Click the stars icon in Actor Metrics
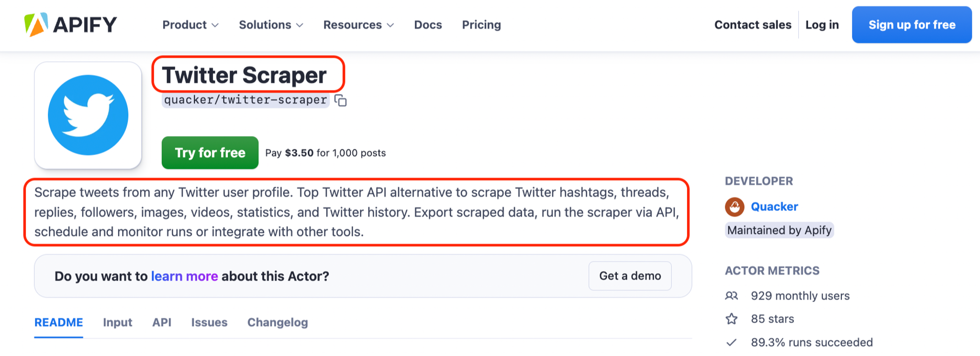The height and width of the screenshot is (356, 980). tap(732, 319)
